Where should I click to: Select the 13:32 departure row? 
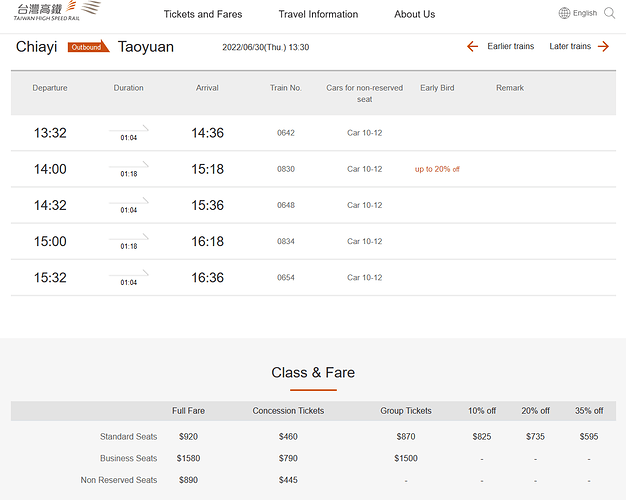tap(313, 133)
